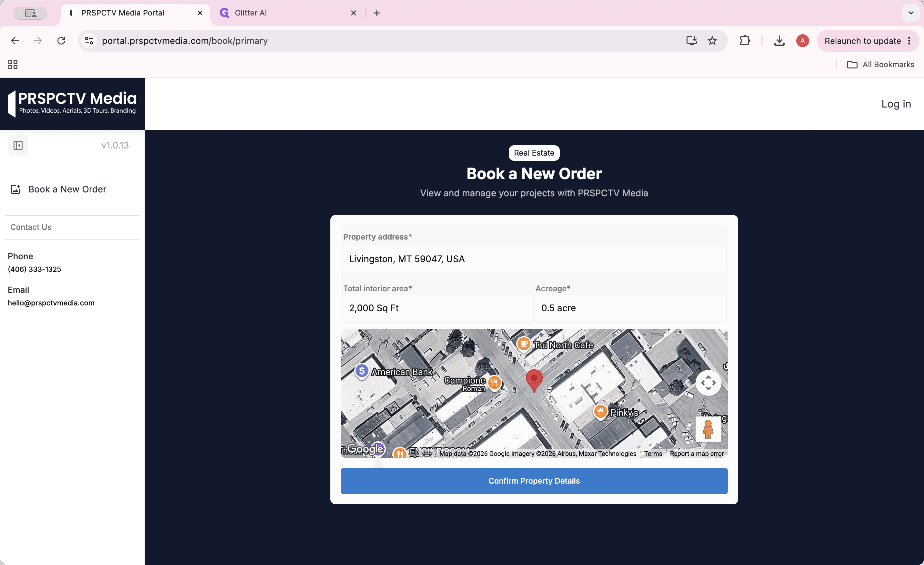
Task: Reload the current page
Action: tap(61, 40)
